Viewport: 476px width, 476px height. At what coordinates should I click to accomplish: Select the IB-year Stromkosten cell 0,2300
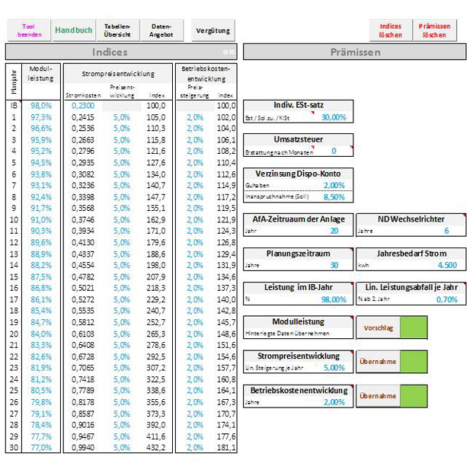click(x=82, y=106)
